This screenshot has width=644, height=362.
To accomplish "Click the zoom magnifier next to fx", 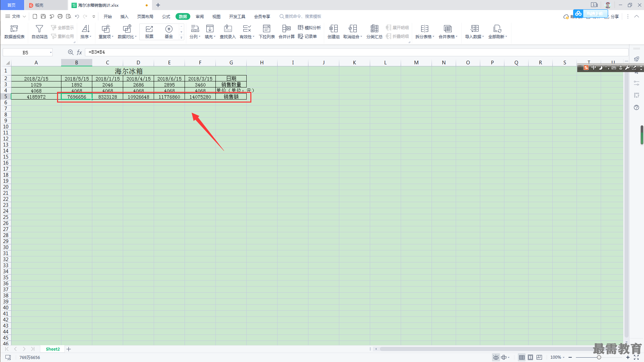I will pyautogui.click(x=70, y=52).
